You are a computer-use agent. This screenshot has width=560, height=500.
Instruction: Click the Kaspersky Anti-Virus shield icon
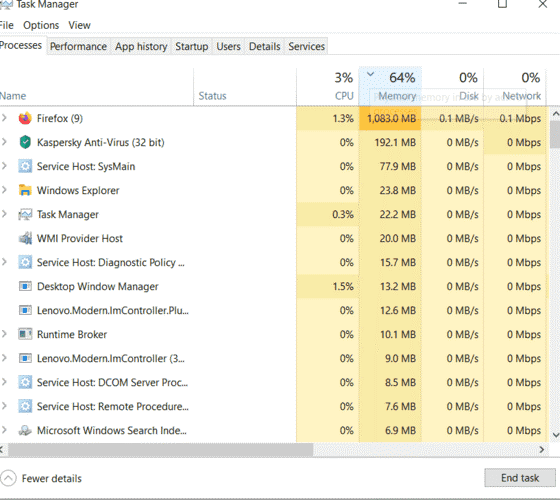coord(25,142)
